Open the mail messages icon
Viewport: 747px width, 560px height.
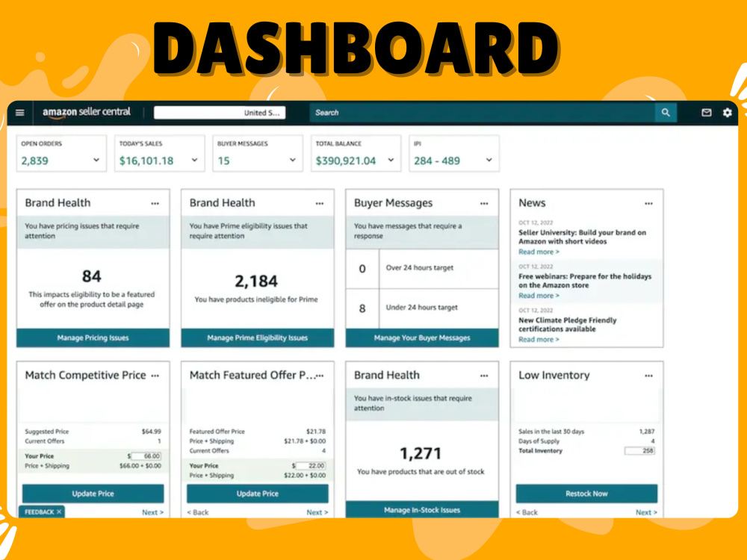click(x=707, y=113)
